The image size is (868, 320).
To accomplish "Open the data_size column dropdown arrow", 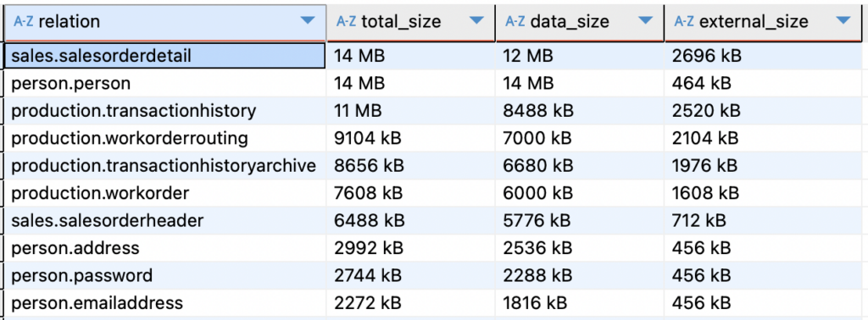I will click(x=645, y=21).
